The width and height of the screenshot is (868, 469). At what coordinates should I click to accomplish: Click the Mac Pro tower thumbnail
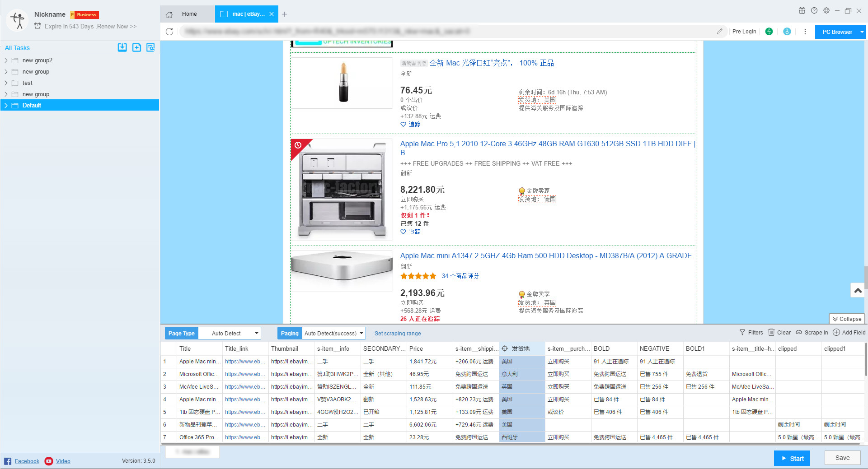coord(342,190)
